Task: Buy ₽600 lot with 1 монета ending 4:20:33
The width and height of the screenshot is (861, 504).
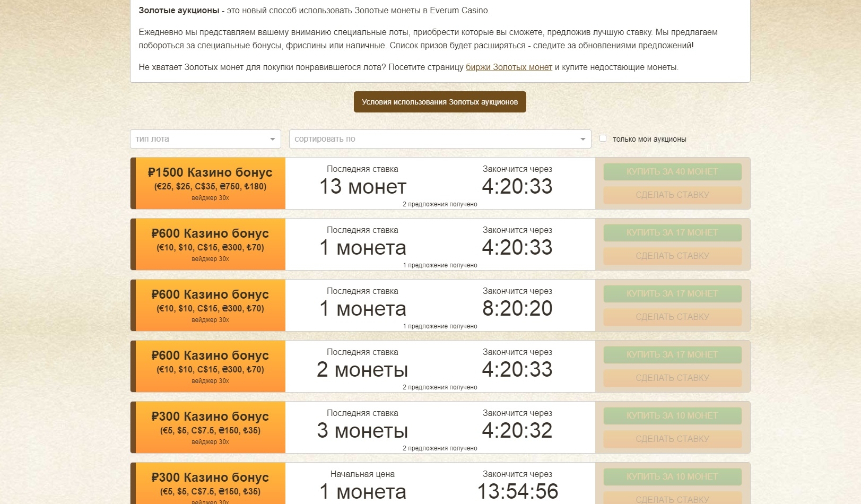Action: click(672, 233)
